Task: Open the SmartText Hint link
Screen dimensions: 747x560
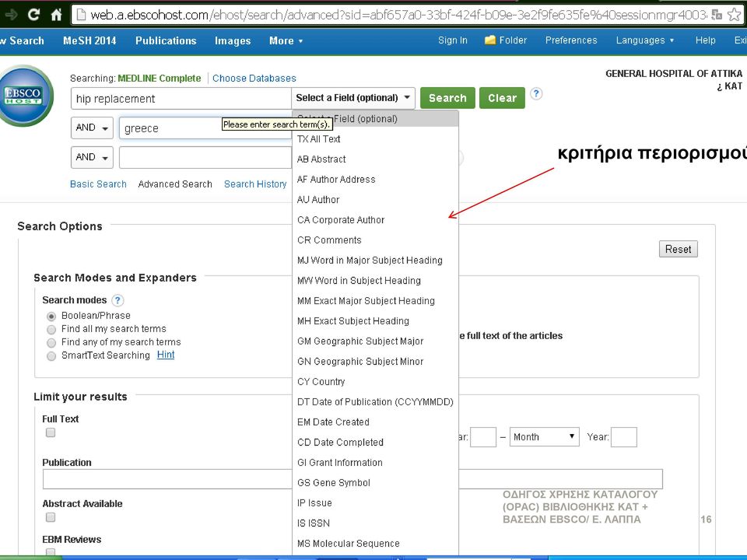Action: (166, 355)
